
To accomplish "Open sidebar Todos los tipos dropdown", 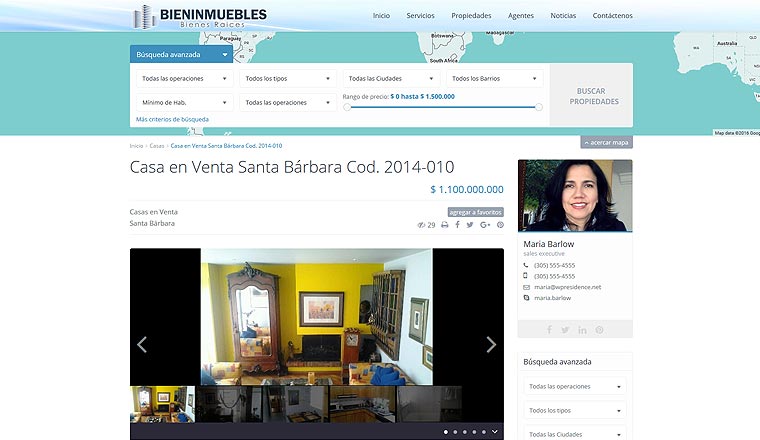I will pyautogui.click(x=575, y=410).
